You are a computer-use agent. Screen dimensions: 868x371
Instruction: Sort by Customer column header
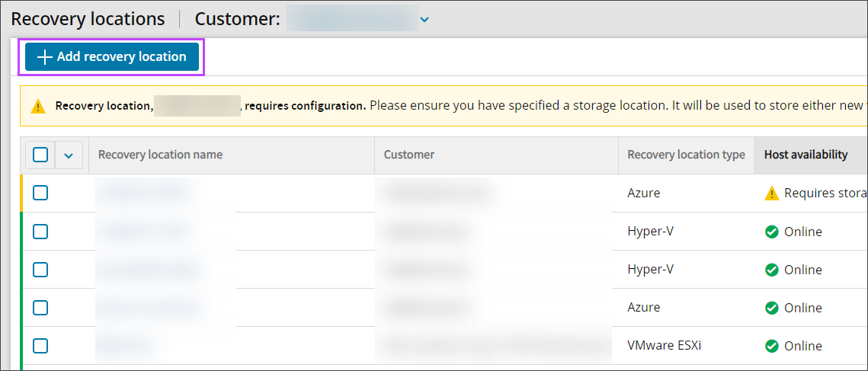tap(409, 155)
